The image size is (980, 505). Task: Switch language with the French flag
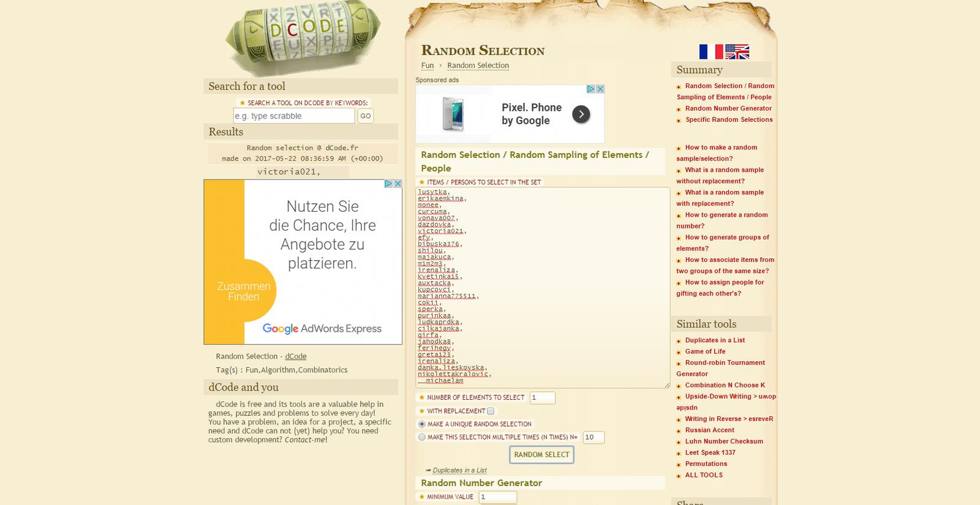[710, 51]
